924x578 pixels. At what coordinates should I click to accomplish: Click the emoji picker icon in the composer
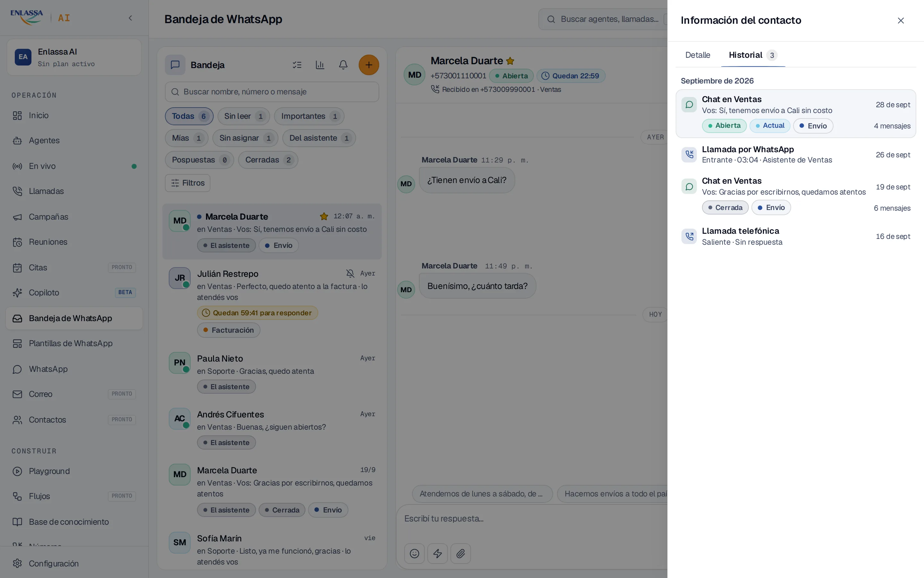414,554
